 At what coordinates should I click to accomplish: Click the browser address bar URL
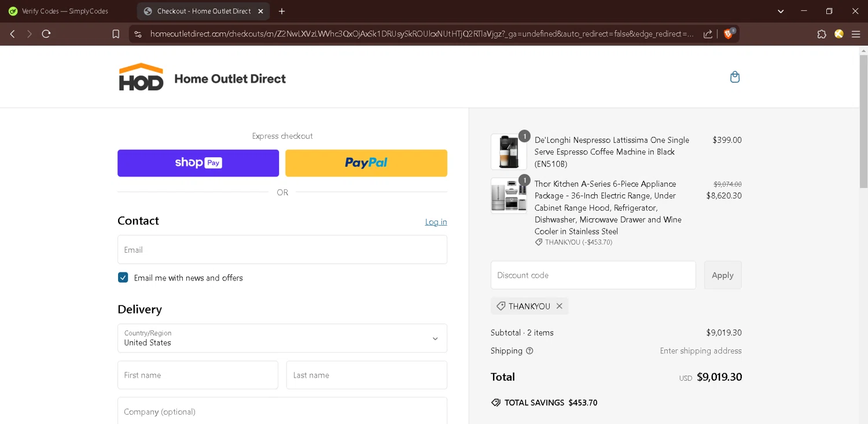click(421, 34)
